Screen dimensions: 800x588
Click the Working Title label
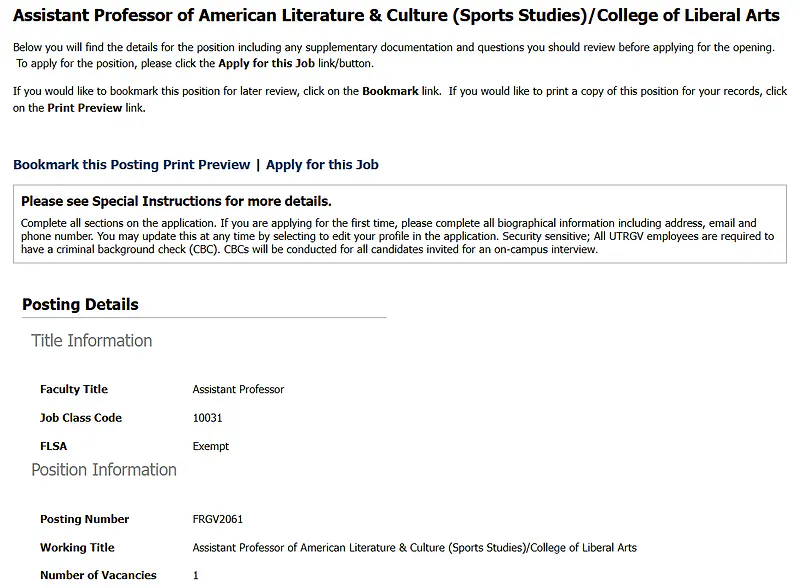tap(78, 548)
